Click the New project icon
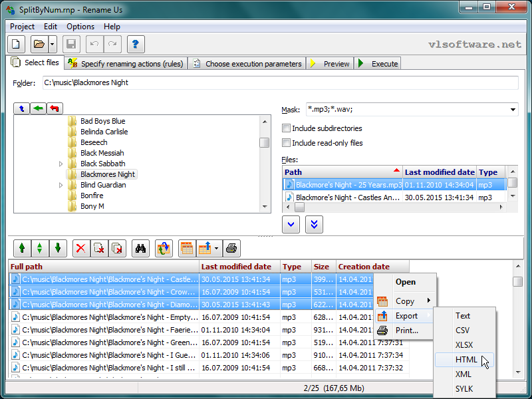This screenshot has width=532, height=399. click(x=17, y=45)
